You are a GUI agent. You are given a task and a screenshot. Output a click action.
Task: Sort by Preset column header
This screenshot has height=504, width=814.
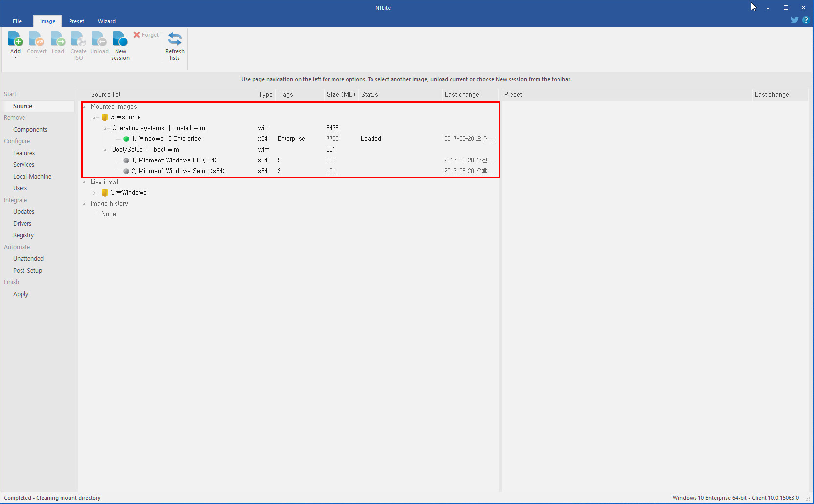(x=627, y=95)
